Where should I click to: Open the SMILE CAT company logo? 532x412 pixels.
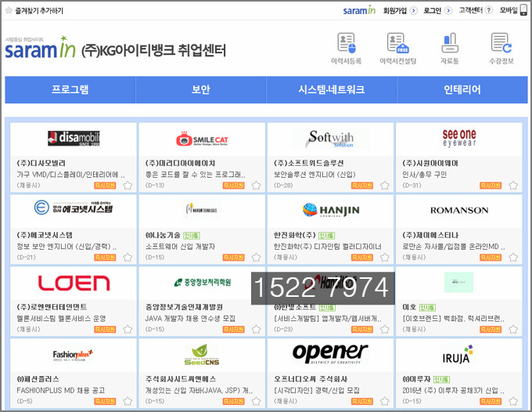click(202, 139)
